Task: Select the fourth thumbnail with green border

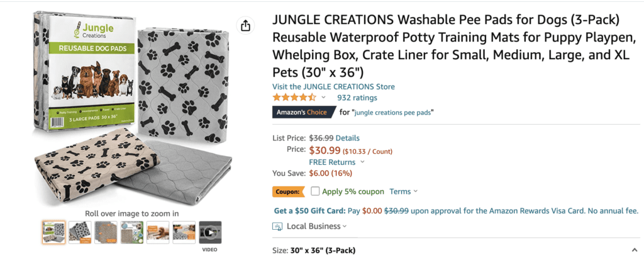Action: click(x=132, y=232)
